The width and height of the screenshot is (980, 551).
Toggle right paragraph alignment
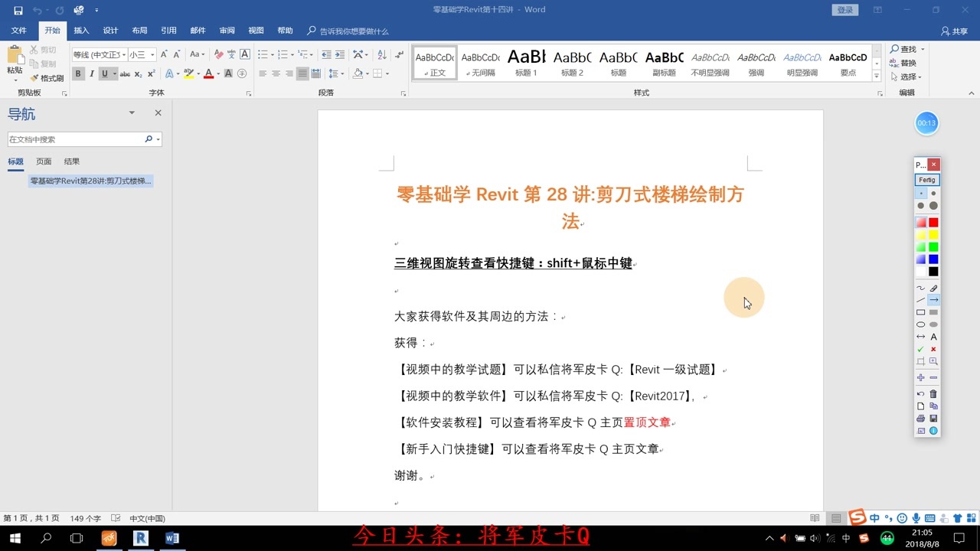pyautogui.click(x=289, y=74)
